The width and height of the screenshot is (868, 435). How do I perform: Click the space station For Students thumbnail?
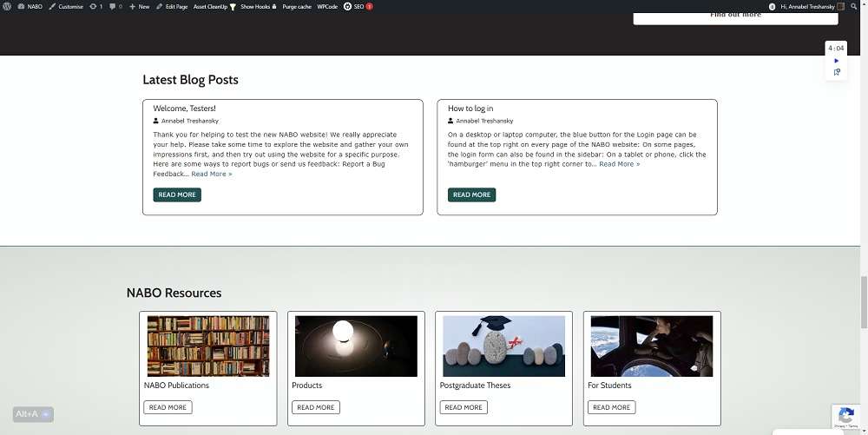tap(652, 346)
